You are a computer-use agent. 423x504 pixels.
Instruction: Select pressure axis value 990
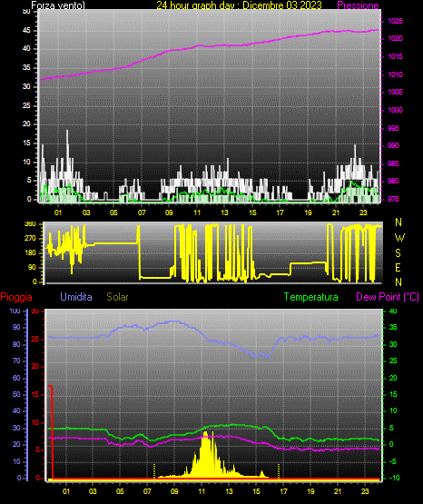393,145
